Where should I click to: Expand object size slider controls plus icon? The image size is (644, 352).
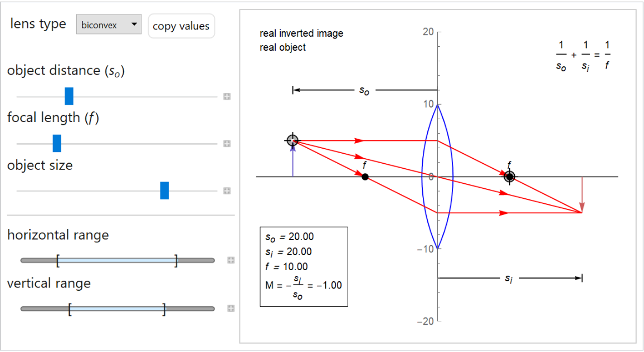(x=227, y=191)
